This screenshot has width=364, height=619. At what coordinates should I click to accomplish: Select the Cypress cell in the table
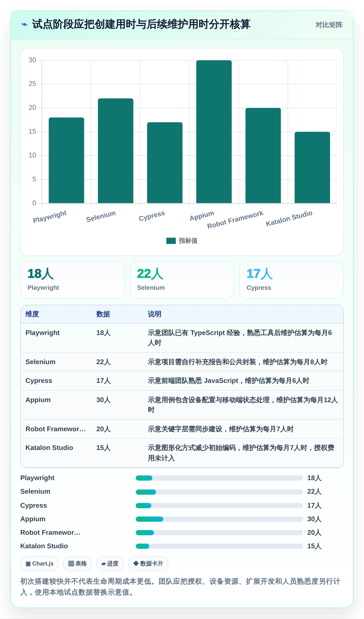[x=39, y=381]
